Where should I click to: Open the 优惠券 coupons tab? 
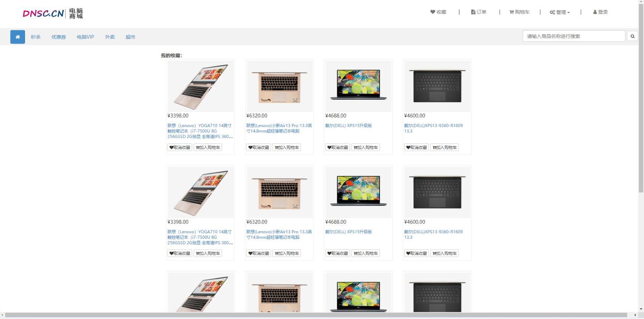click(x=58, y=37)
